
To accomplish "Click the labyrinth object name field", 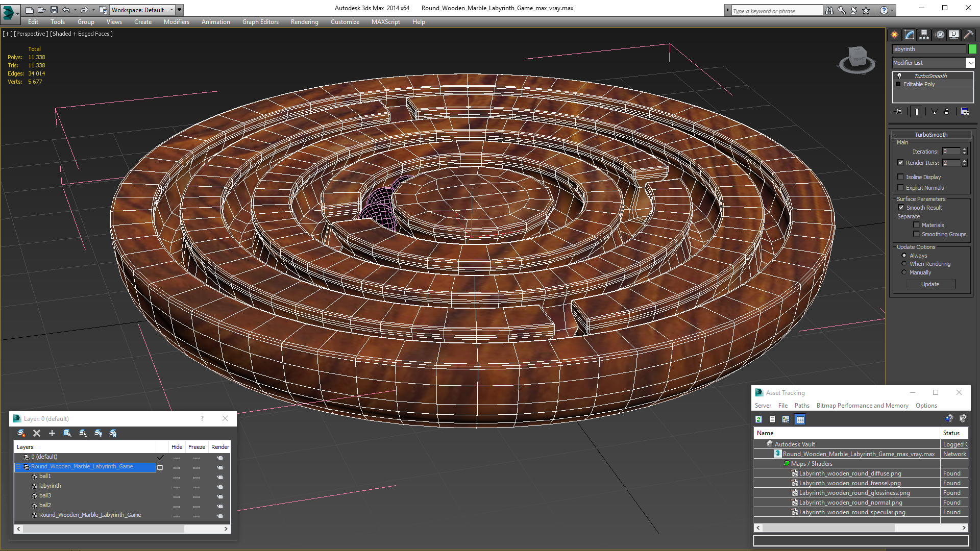I will click(x=928, y=49).
